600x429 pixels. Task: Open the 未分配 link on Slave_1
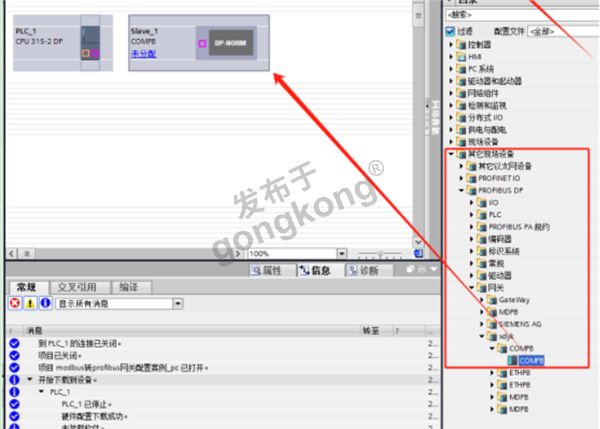143,53
